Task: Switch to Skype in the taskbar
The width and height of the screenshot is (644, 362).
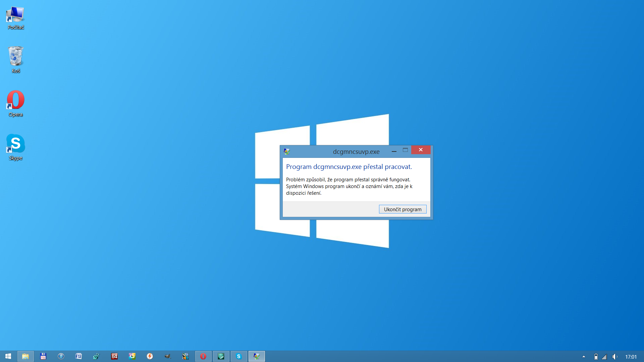Action: point(239,356)
